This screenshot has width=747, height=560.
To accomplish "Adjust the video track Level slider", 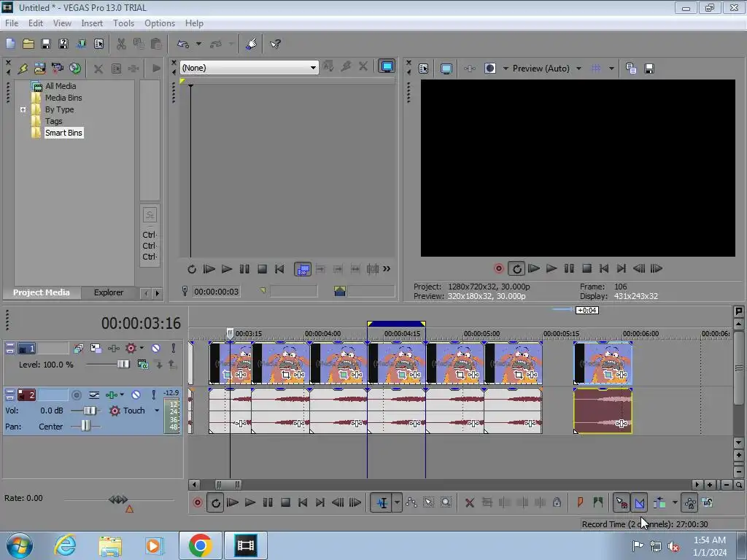I will [123, 365].
